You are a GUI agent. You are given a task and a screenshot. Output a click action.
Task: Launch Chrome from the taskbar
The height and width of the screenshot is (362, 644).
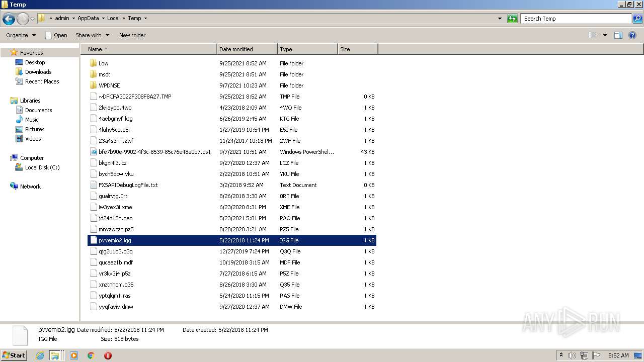click(91, 355)
